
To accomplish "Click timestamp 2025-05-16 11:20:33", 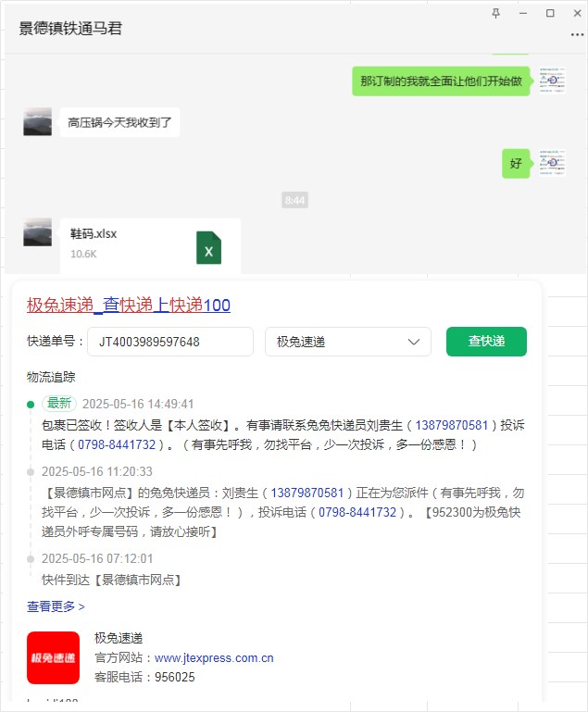I will pyautogui.click(x=97, y=471).
